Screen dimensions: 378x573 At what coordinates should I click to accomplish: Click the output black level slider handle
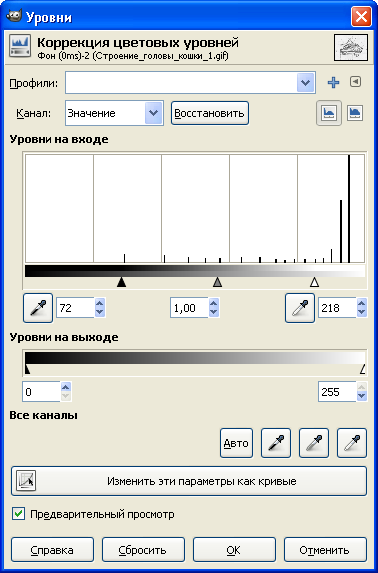(27, 369)
